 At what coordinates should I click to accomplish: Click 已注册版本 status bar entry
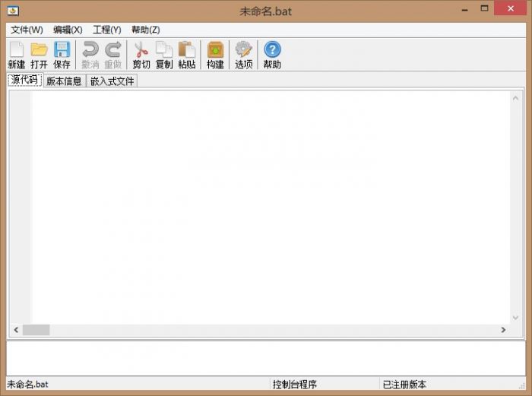404,385
